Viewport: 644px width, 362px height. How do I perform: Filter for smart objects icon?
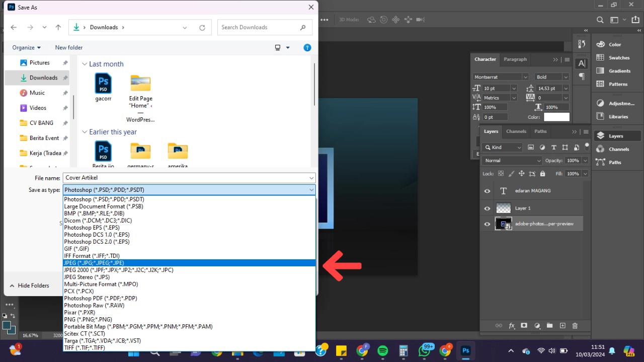(x=576, y=148)
